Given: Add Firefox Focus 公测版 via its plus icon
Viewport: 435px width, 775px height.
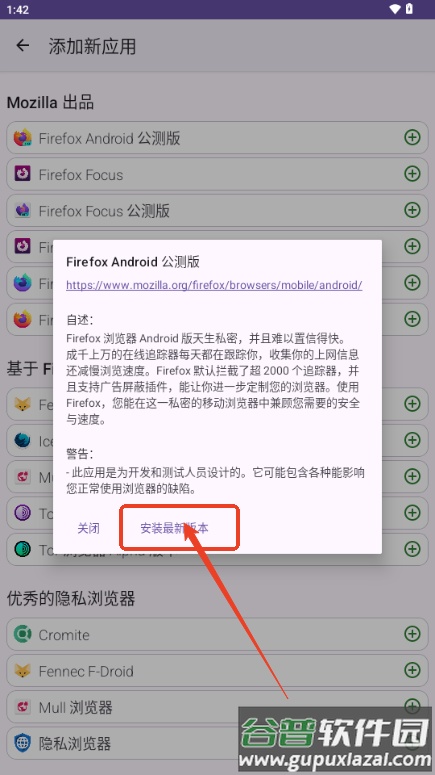Looking at the screenshot, I should 412,210.
